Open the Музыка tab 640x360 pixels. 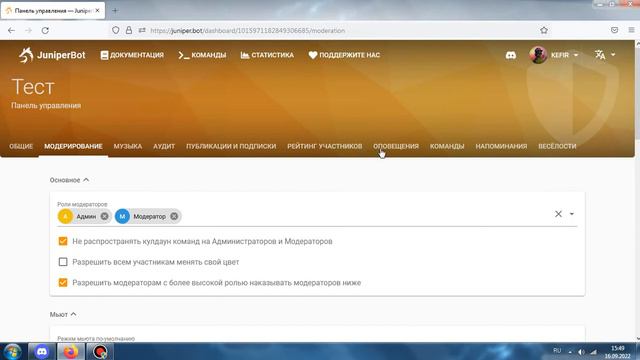(x=128, y=146)
